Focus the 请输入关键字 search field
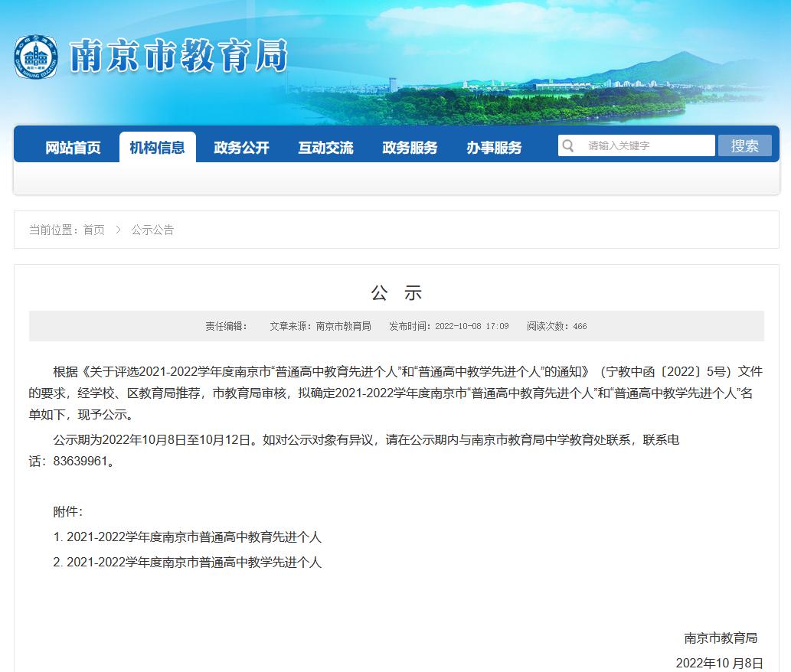The image size is (791, 672). [x=636, y=145]
